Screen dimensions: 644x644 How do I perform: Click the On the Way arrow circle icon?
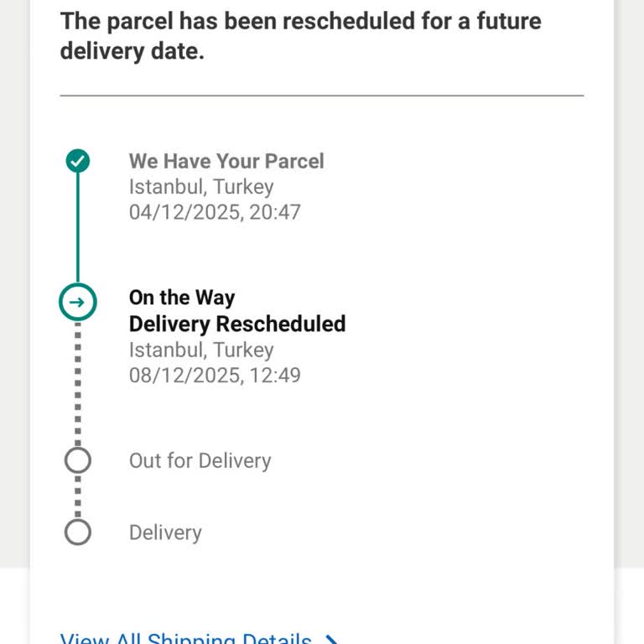[x=78, y=302]
